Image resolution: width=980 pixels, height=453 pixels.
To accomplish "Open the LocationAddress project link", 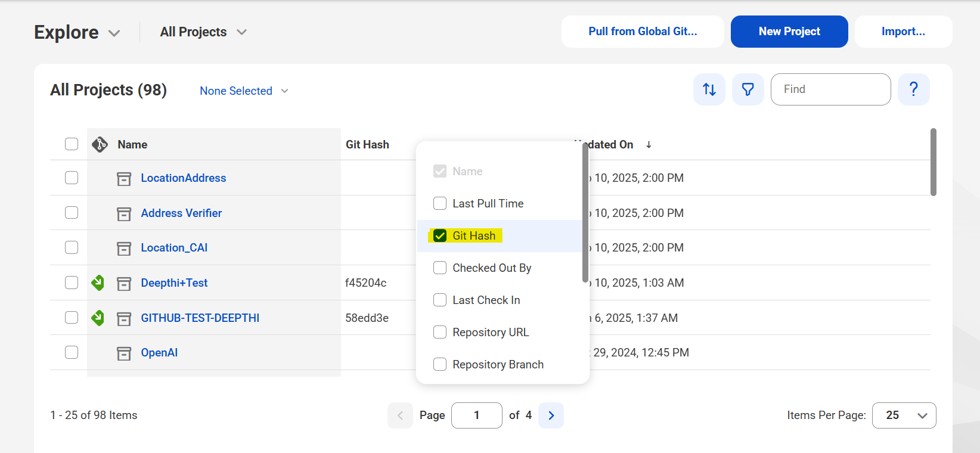I will [184, 178].
